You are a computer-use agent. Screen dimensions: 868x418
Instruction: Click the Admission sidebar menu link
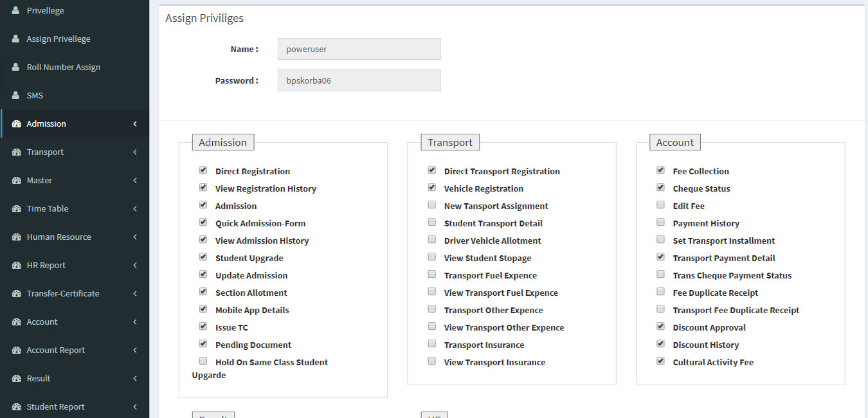click(46, 124)
